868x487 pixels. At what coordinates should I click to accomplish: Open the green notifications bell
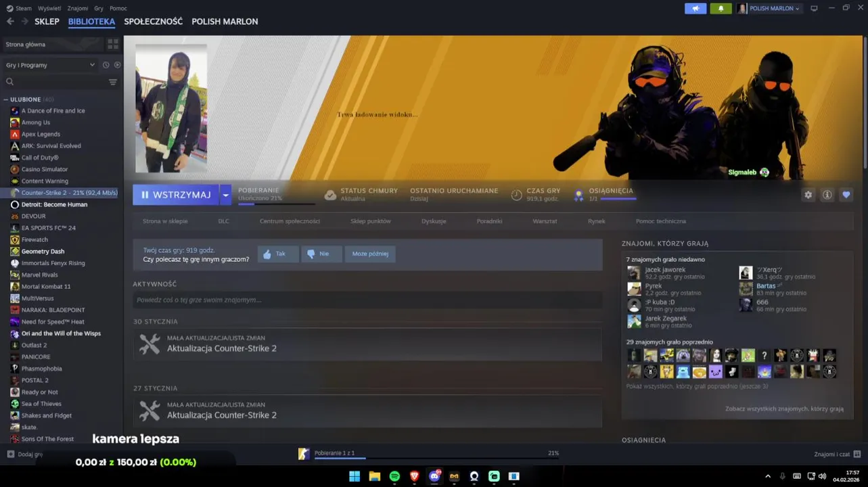pos(721,8)
